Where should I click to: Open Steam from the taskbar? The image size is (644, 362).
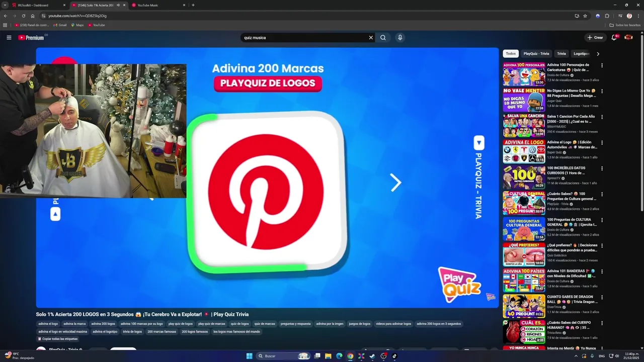click(x=372, y=356)
